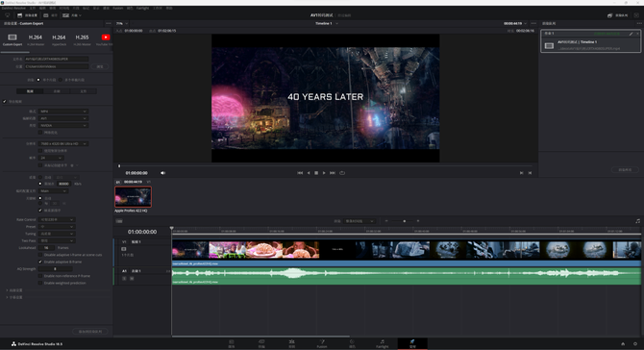Open the frame rate dropdown showing 24
Viewport: 644px width, 350px height.
[x=51, y=158]
